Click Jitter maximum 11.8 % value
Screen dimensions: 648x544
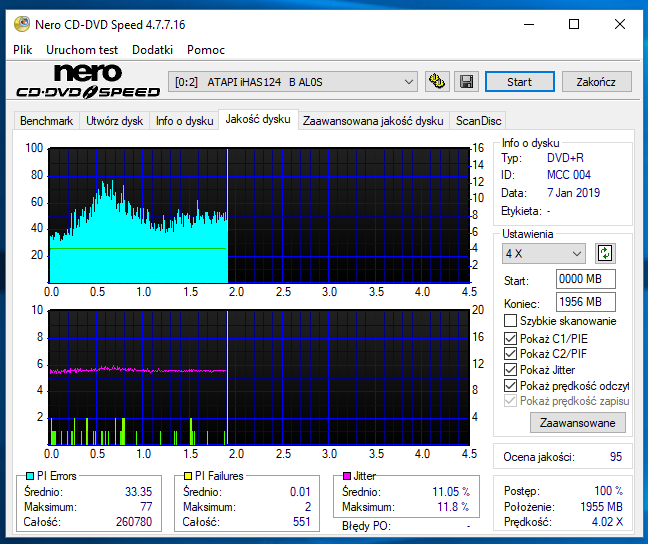pos(453,506)
